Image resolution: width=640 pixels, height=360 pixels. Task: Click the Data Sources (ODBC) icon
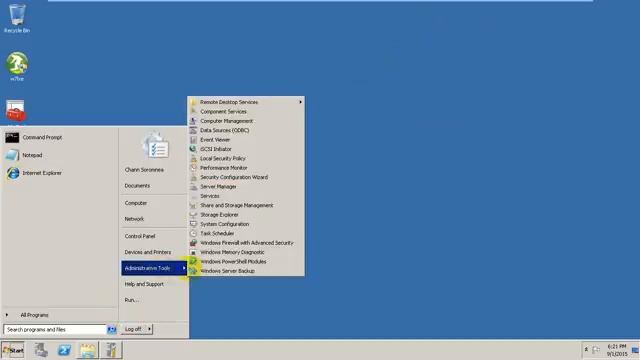193,130
